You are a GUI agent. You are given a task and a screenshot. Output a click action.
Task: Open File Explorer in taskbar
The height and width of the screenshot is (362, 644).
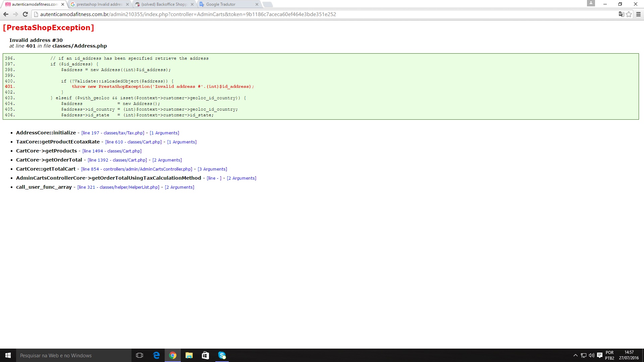tap(189, 355)
